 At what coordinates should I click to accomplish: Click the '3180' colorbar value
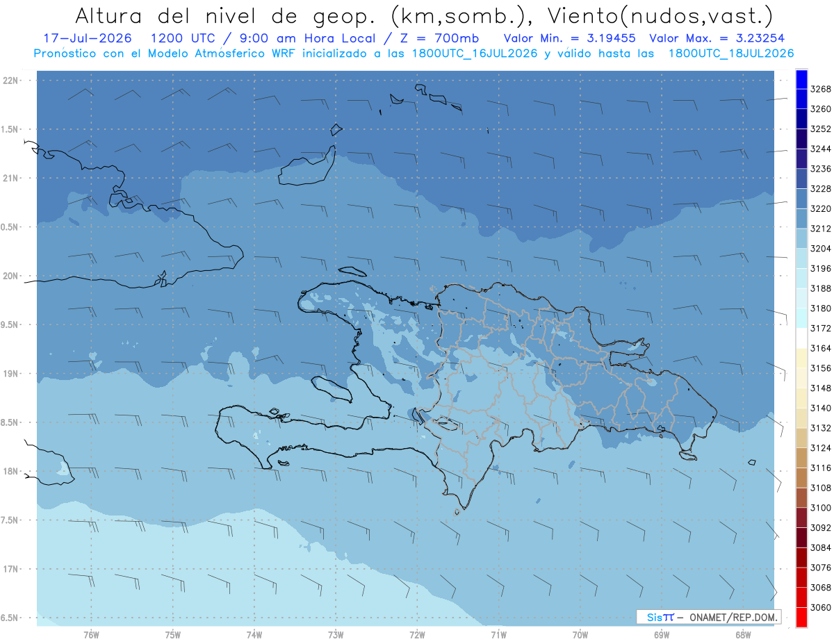pos(820,308)
